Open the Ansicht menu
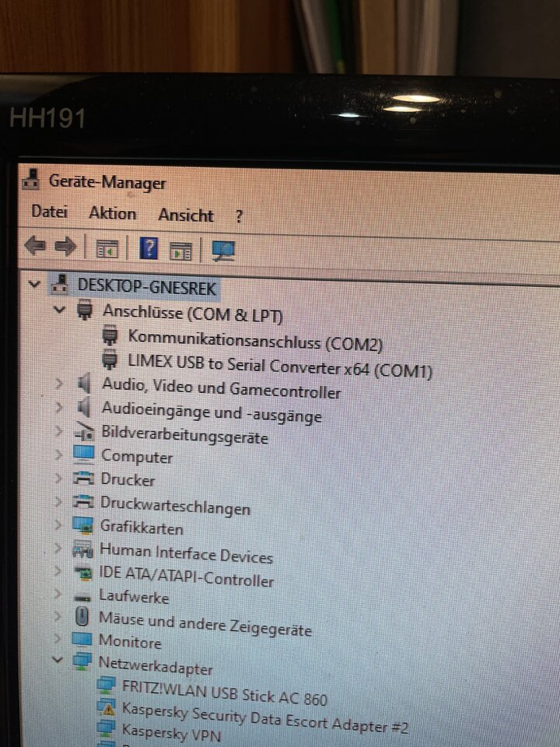The height and width of the screenshot is (747, 560). [x=186, y=216]
